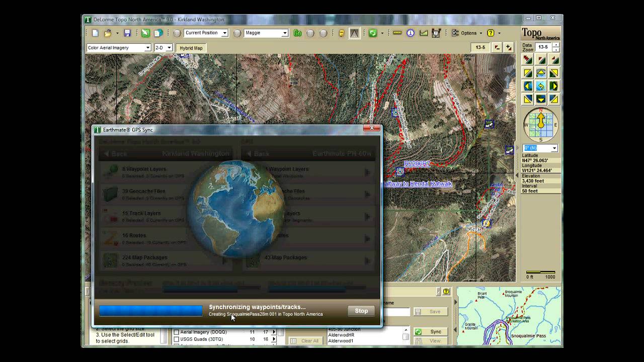
Task: Check the Aerial Imagery (DOQQ) checkbox
Action: tap(176, 332)
